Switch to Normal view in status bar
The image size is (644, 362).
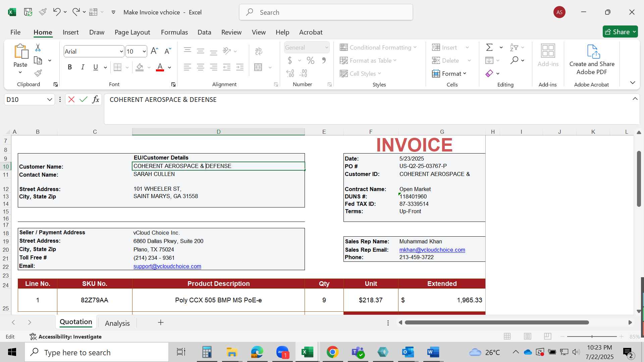coord(507,336)
